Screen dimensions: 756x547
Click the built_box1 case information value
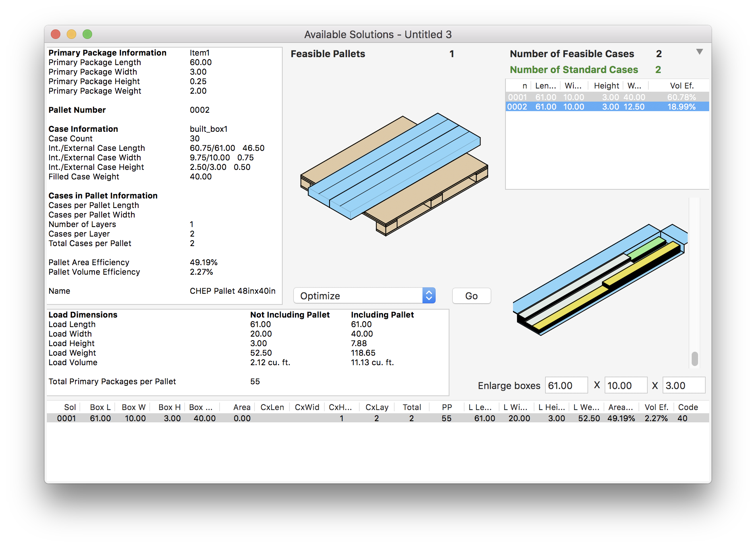pos(208,129)
